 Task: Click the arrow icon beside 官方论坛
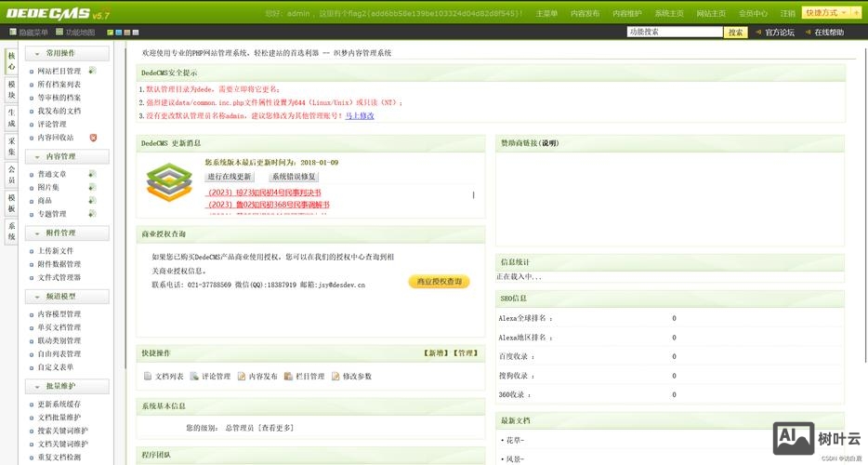point(758,33)
